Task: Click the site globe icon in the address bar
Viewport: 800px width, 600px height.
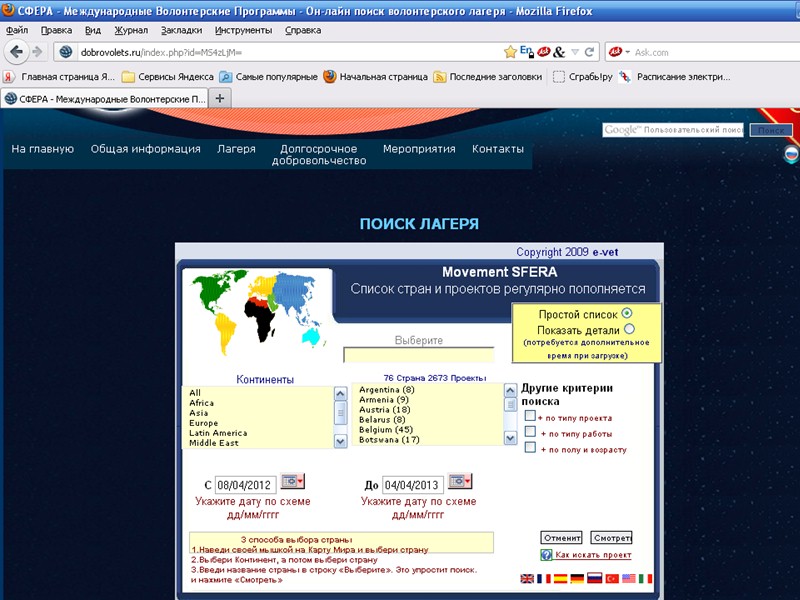Action: [65, 52]
